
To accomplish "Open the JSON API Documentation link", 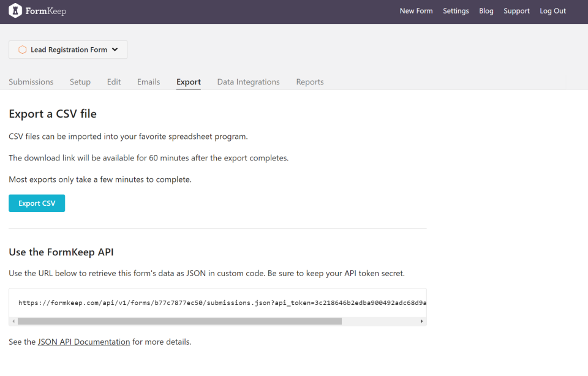I will click(x=84, y=342).
